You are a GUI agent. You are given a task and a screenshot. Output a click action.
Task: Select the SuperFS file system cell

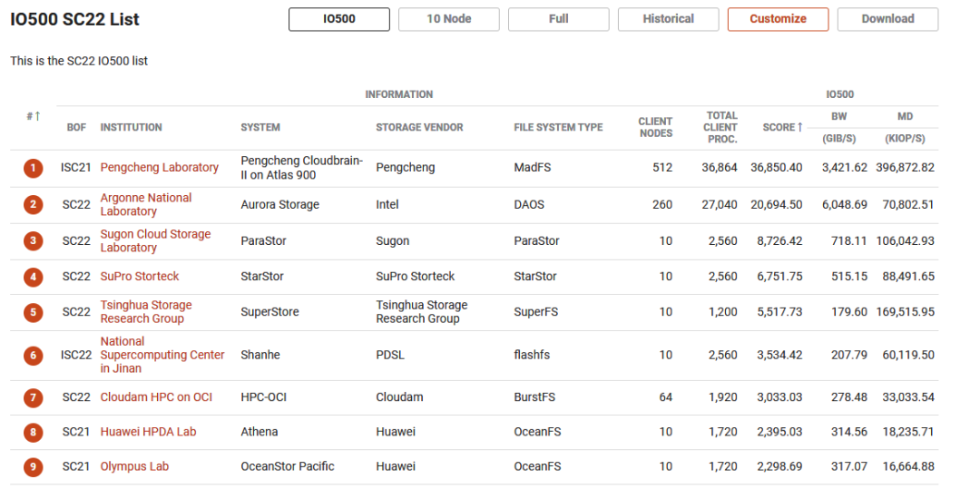537,312
